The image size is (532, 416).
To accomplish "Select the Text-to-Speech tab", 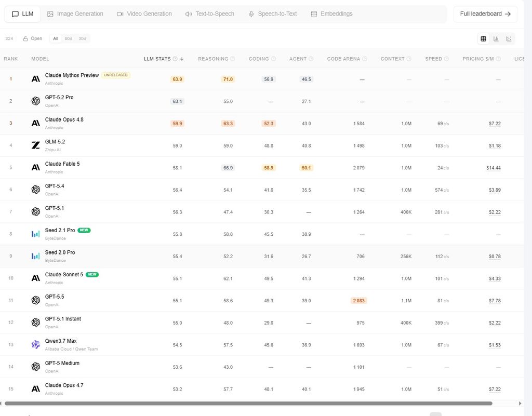I will [210, 14].
